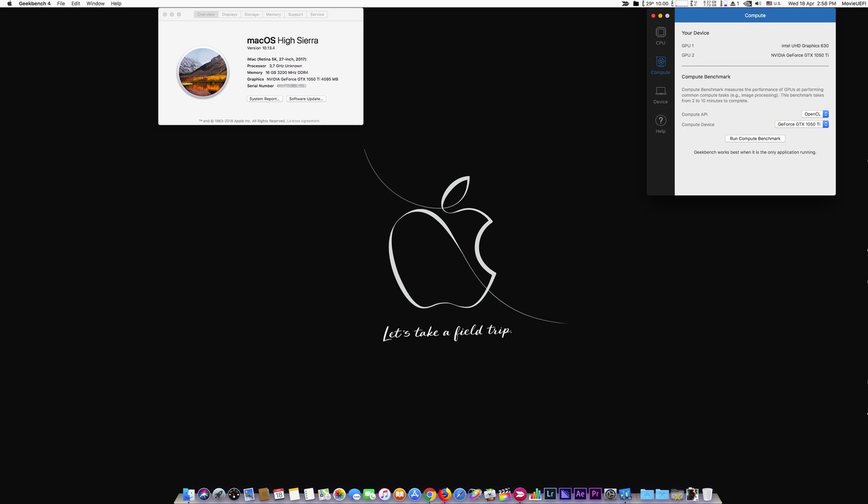Switch to the Service tab
This screenshot has height=504, width=868.
(317, 14)
